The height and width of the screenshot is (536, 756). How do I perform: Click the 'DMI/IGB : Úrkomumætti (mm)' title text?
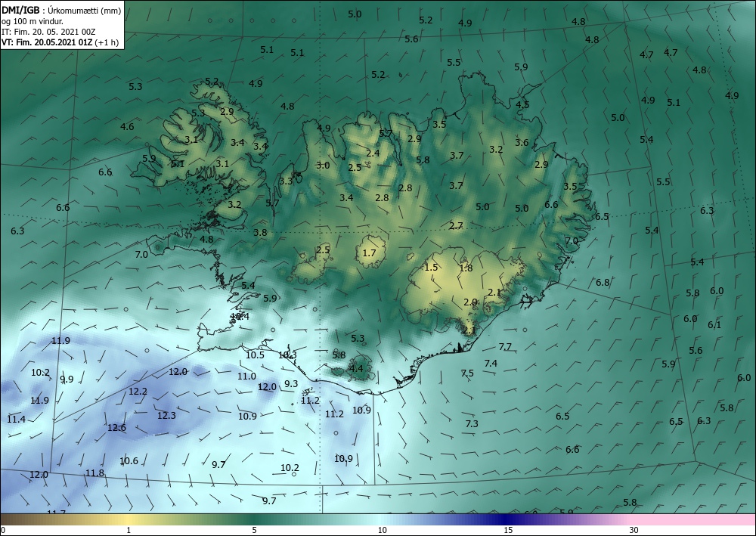point(61,11)
